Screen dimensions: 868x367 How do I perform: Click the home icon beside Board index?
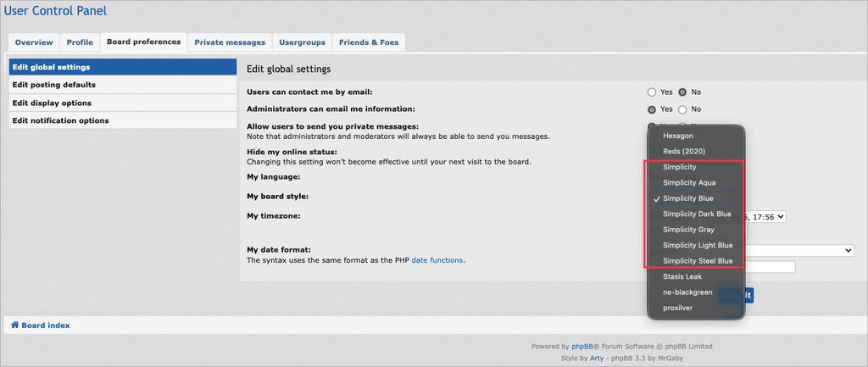point(14,325)
